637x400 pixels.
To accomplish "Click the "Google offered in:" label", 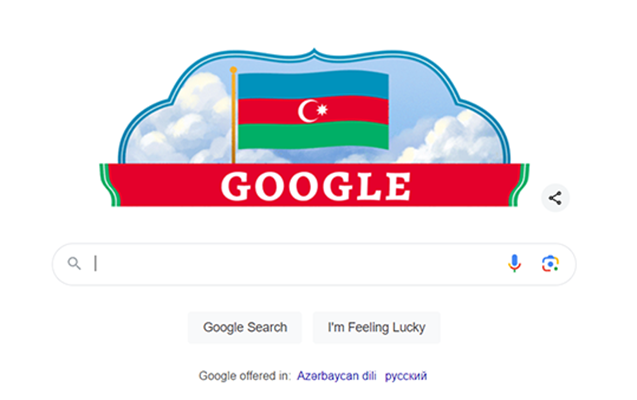I will click(x=245, y=376).
